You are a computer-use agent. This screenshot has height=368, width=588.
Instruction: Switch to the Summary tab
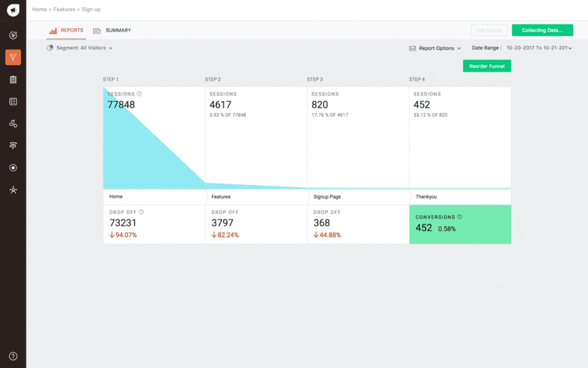tap(113, 30)
